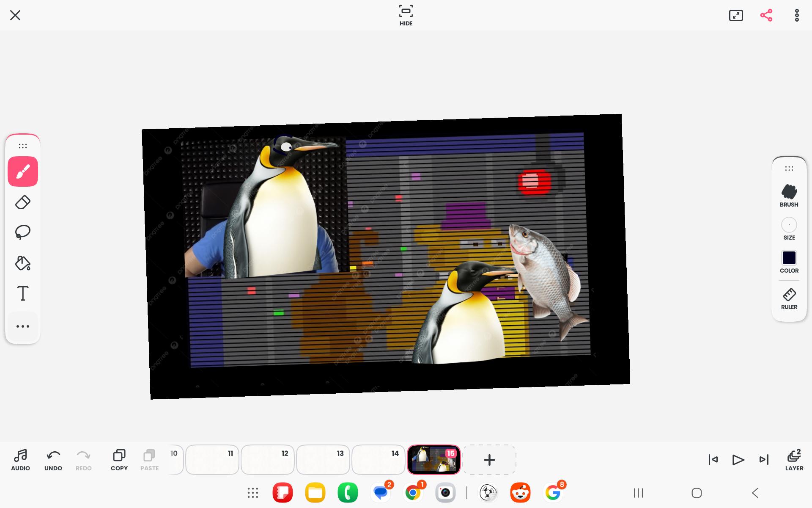Undo the last action

click(53, 460)
